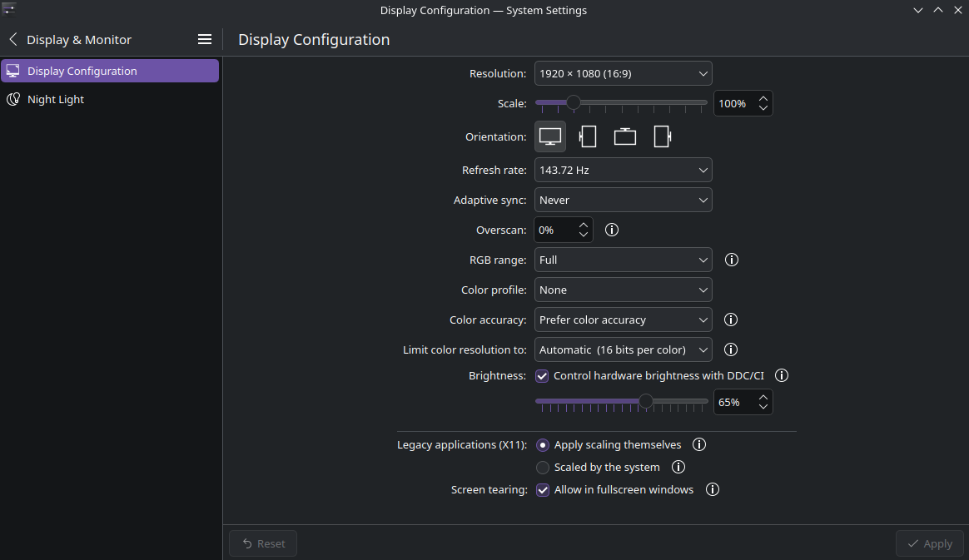Click the Reset button
Image resolution: width=969 pixels, height=560 pixels.
(x=262, y=543)
